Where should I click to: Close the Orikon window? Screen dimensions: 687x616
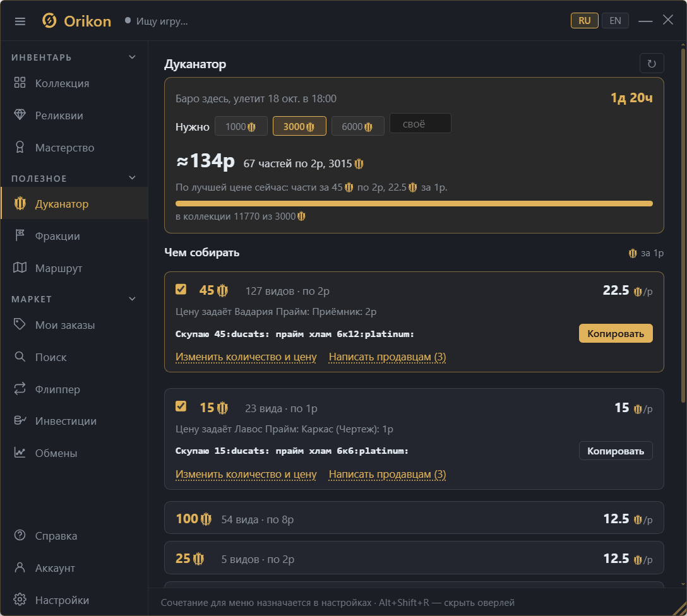(x=667, y=20)
